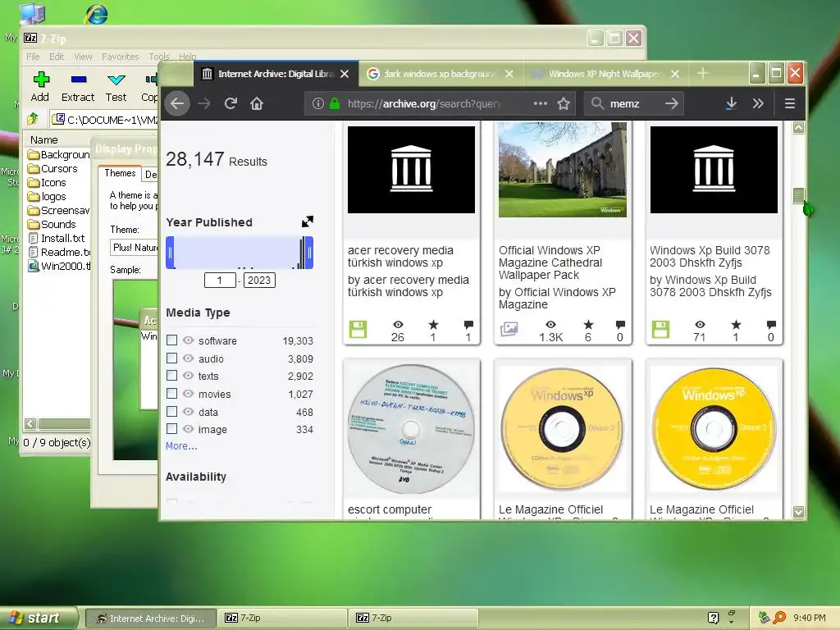Show more toolbar tools chevron
Image resolution: width=840 pixels, height=630 pixels.
pos(758,103)
